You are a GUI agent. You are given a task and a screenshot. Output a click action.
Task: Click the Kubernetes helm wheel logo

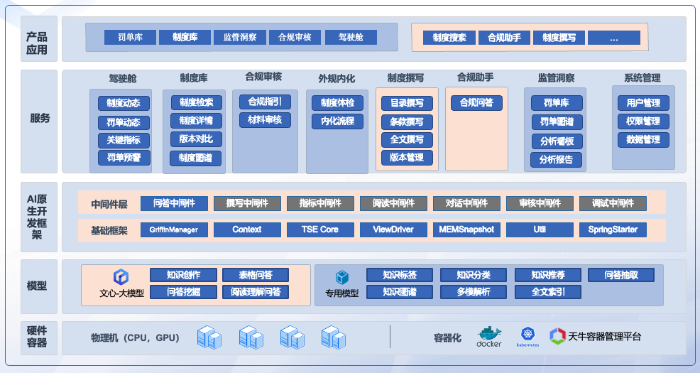(527, 334)
